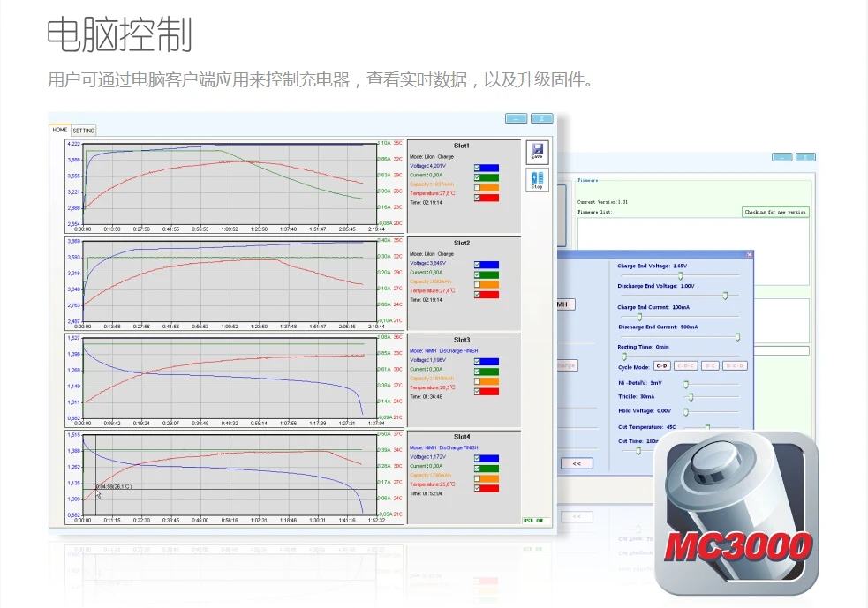
Task: Click inside the Slot3 chart area
Action: pyautogui.click(x=230, y=379)
